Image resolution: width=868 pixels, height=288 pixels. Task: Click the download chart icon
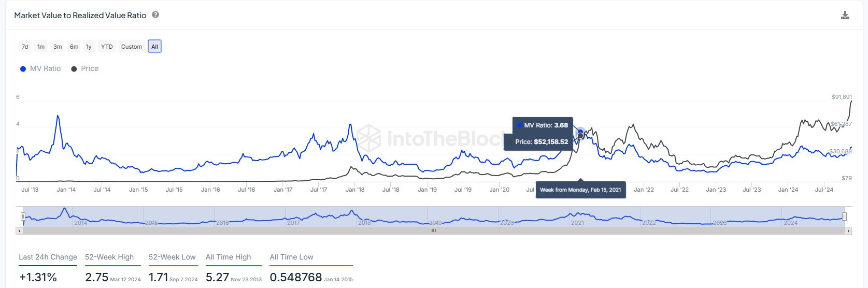845,15
